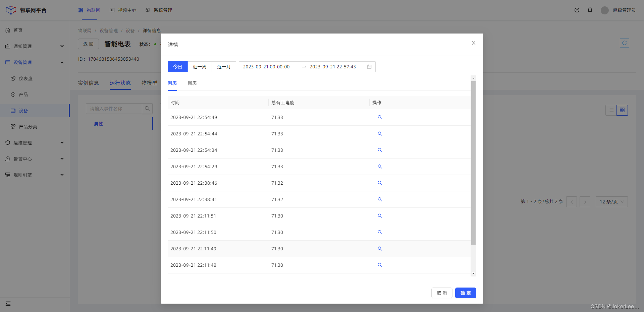644x312 pixels.
Task: Open 产品分类 in the sidebar
Action: coord(35,127)
